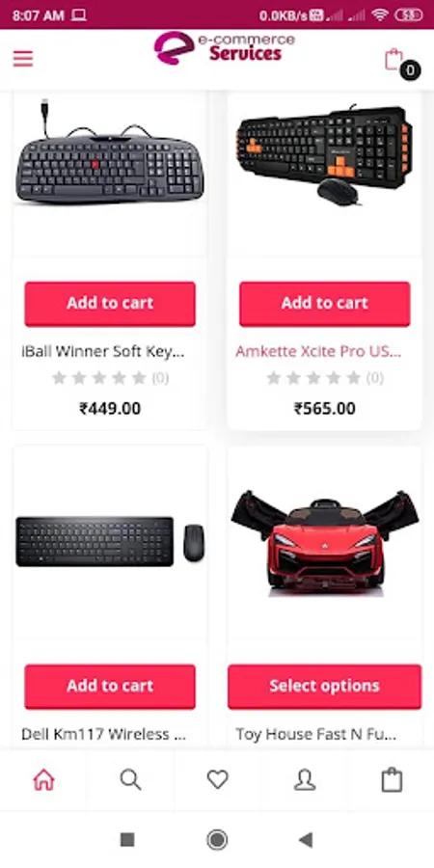This screenshot has height=868, width=434.
Task: Tap Android recent apps square button
Action: pos(127,840)
